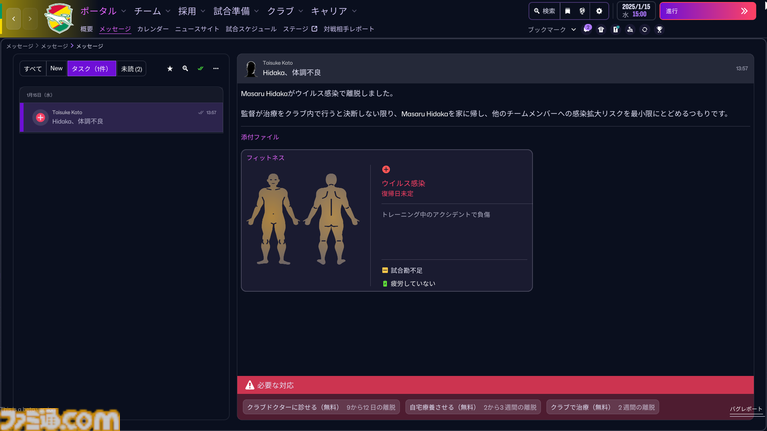
Task: Click the back navigation arrow
Action: [x=14, y=19]
